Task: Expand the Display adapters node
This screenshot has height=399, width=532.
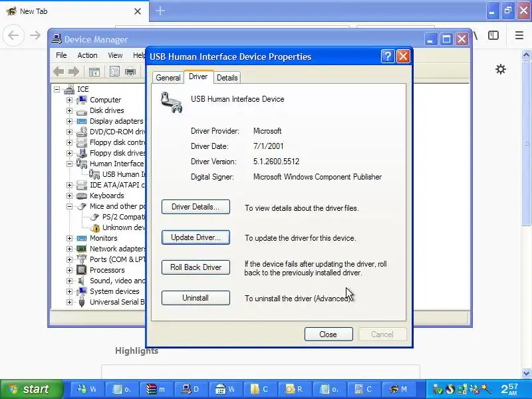Action: tap(70, 122)
